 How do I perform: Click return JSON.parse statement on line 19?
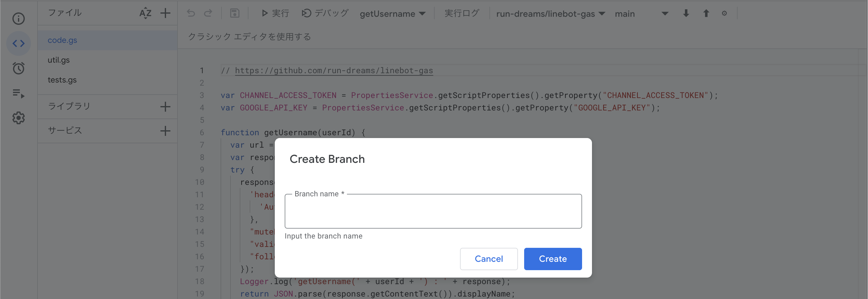(x=377, y=294)
